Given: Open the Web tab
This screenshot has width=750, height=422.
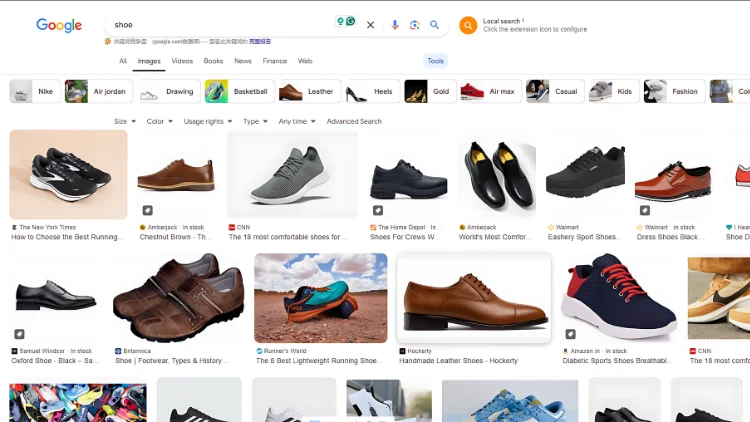Looking at the screenshot, I should (x=305, y=61).
